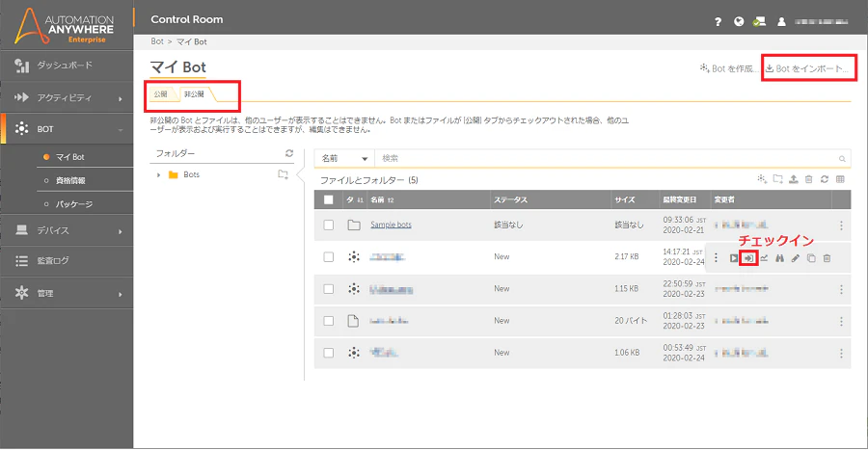Copy the bot with duplicate icon

click(x=811, y=258)
